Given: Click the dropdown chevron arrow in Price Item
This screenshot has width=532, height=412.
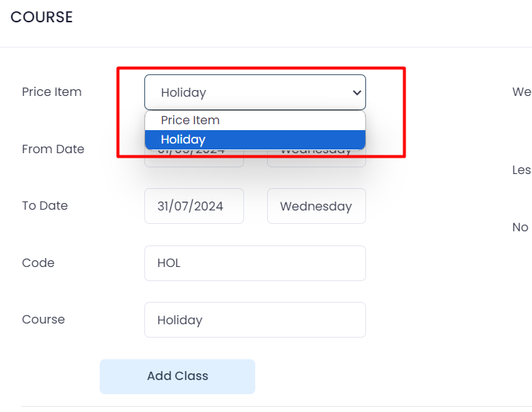Looking at the screenshot, I should (x=356, y=93).
